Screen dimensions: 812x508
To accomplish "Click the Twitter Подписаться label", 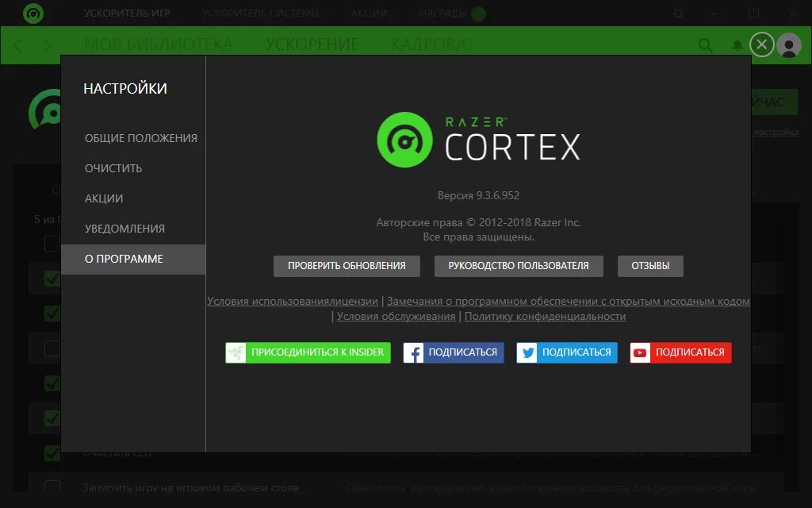I will 576,352.
